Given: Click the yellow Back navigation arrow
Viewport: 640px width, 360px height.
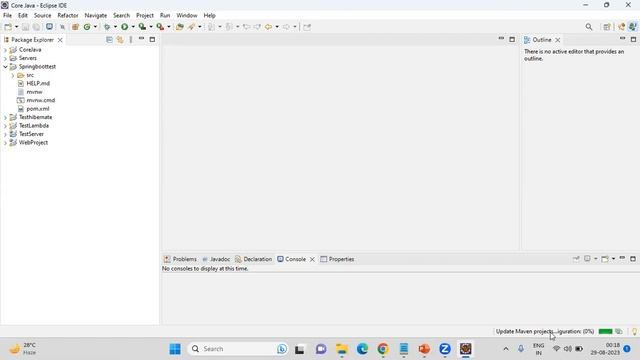Looking at the screenshot, I should (x=268, y=27).
